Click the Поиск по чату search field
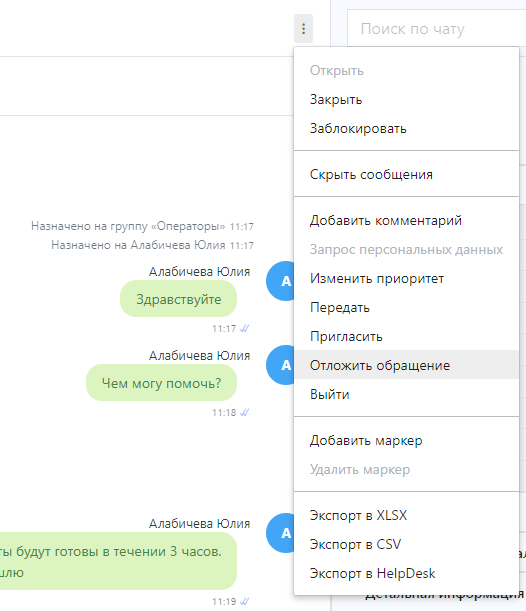526x611 pixels. tap(436, 28)
